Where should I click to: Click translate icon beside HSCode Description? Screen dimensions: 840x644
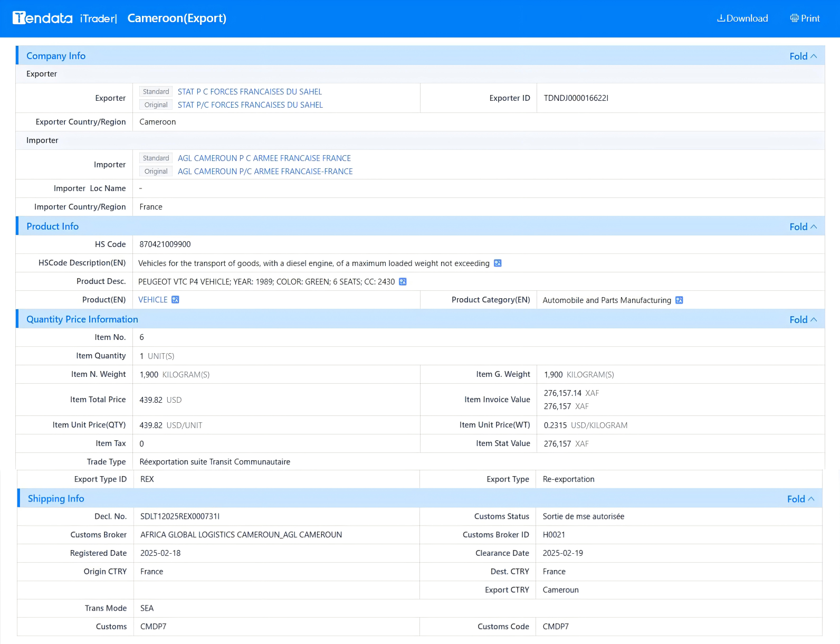[498, 263]
